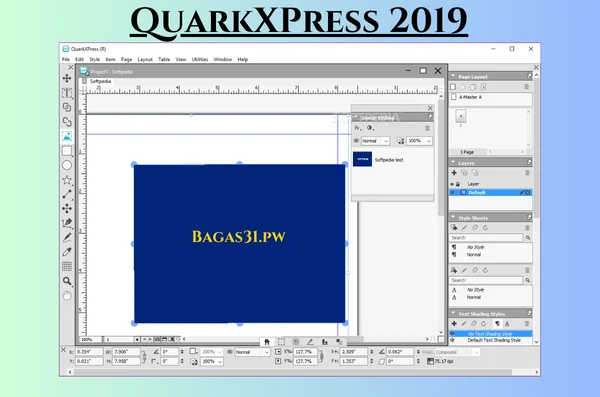This screenshot has height=397, width=600.
Task: Open the Frame tab in Measurements palette
Action: (281, 342)
